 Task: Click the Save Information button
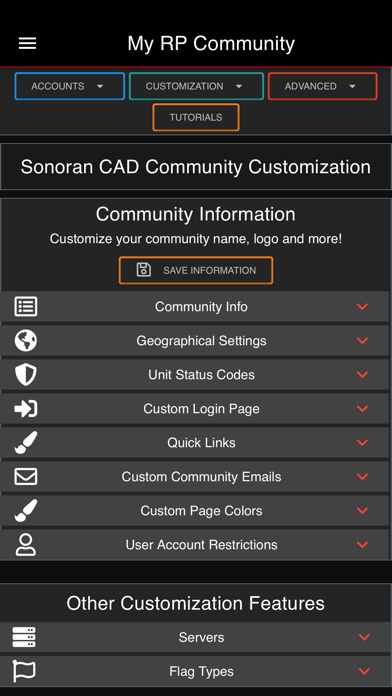196,270
